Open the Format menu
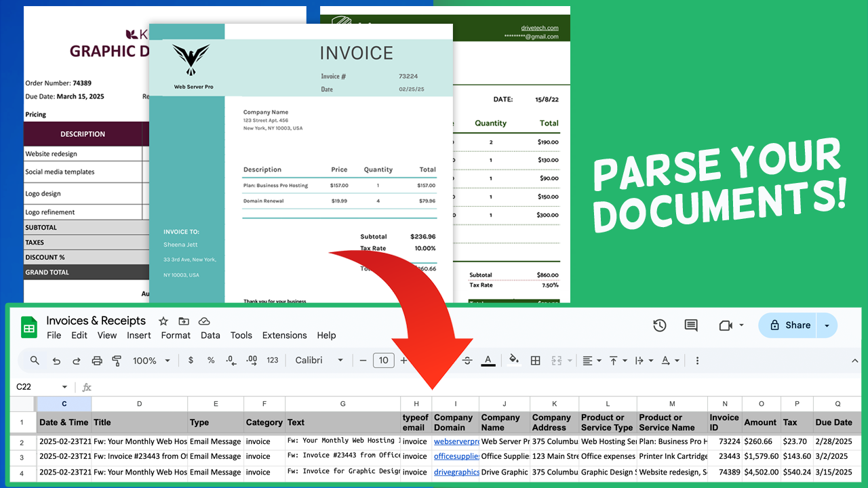This screenshot has width=868, height=488. click(x=176, y=335)
